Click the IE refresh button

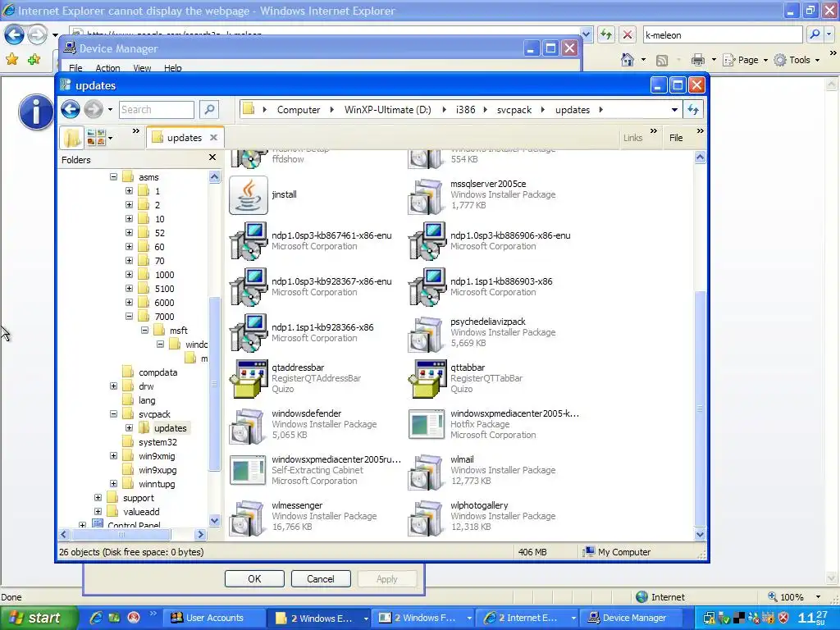click(x=606, y=35)
